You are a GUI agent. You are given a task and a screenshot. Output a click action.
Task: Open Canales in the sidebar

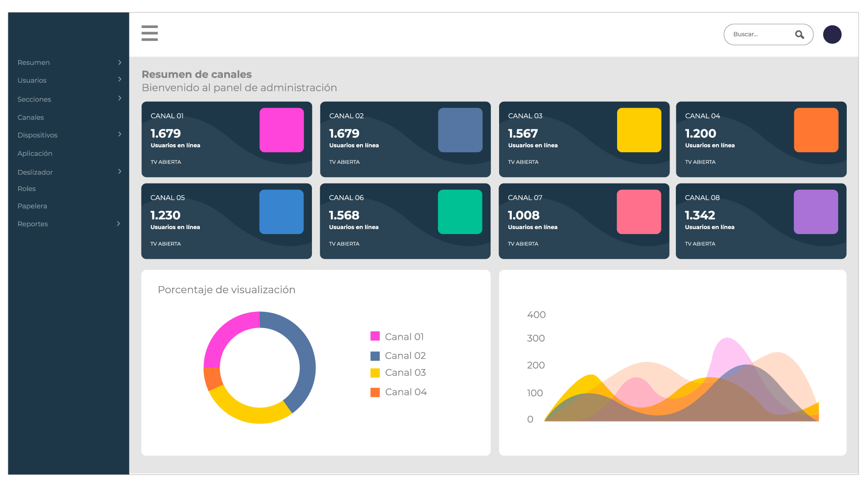click(31, 117)
